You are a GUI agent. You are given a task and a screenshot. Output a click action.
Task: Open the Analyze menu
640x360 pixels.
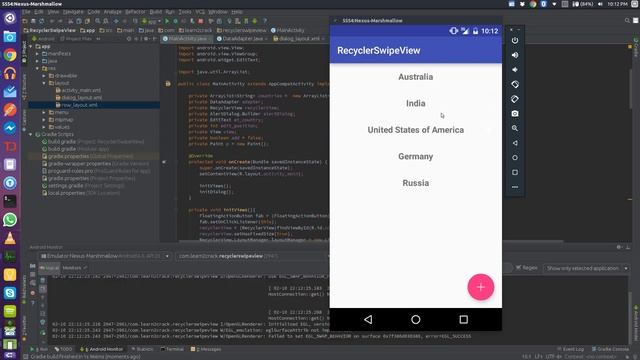[x=112, y=12]
